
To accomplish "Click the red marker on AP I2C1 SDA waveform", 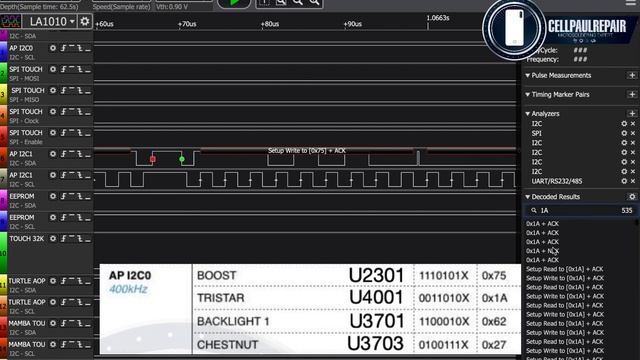I will click(153, 159).
